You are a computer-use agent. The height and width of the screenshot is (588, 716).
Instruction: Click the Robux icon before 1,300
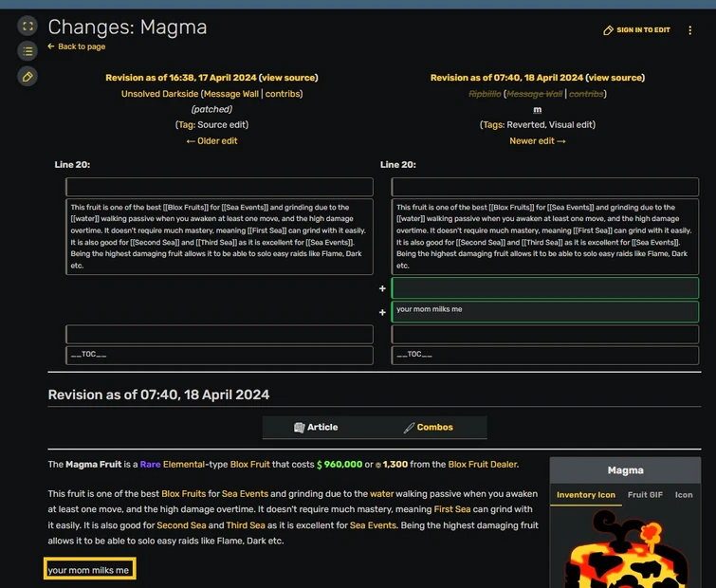point(378,466)
